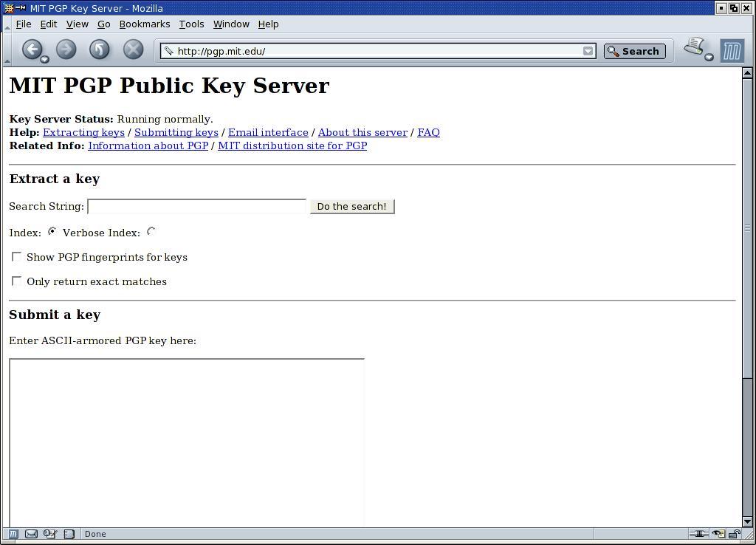
Task: Follow the Submitting keys link
Action: (x=176, y=132)
